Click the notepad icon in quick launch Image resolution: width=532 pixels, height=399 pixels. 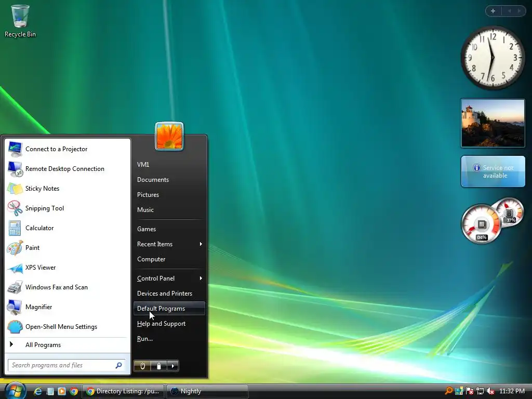tap(50, 391)
